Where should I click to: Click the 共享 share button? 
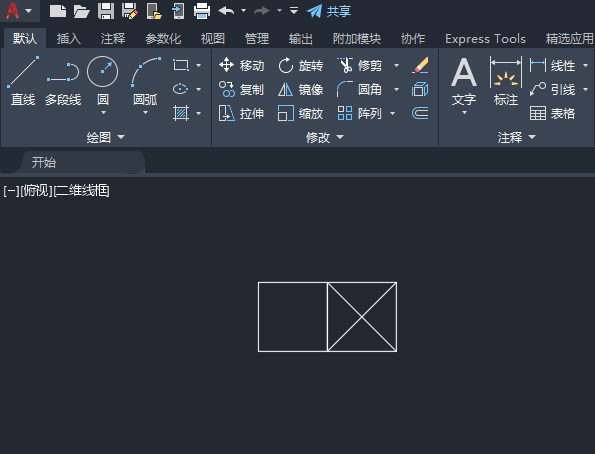[x=329, y=11]
